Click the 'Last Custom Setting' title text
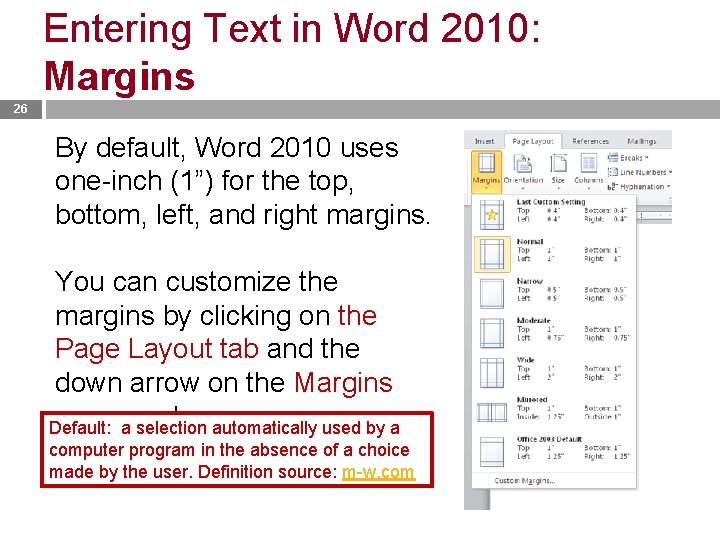Image resolution: width=720 pixels, height=540 pixels. coord(551,202)
